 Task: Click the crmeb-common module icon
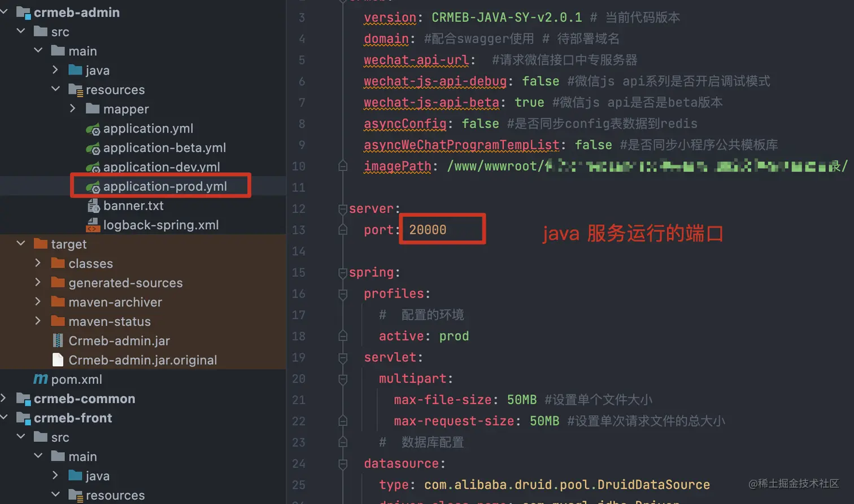(23, 398)
